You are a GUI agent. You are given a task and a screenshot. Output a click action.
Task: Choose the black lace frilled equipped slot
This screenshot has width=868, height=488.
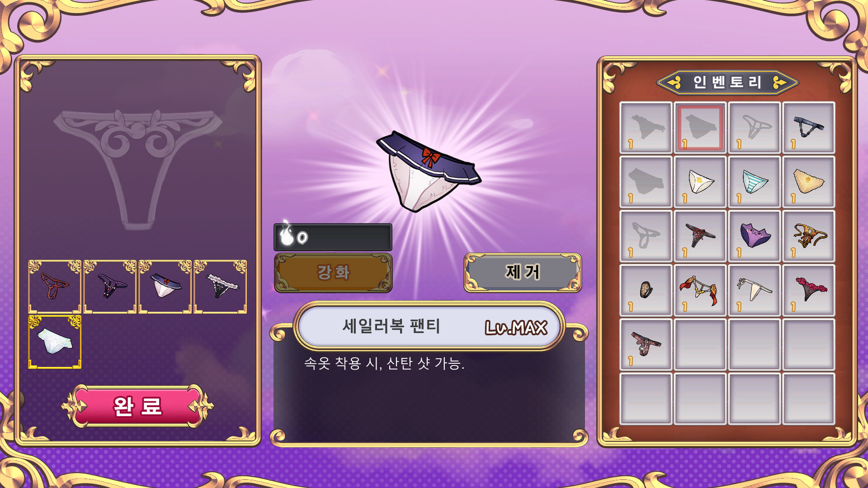[220, 286]
